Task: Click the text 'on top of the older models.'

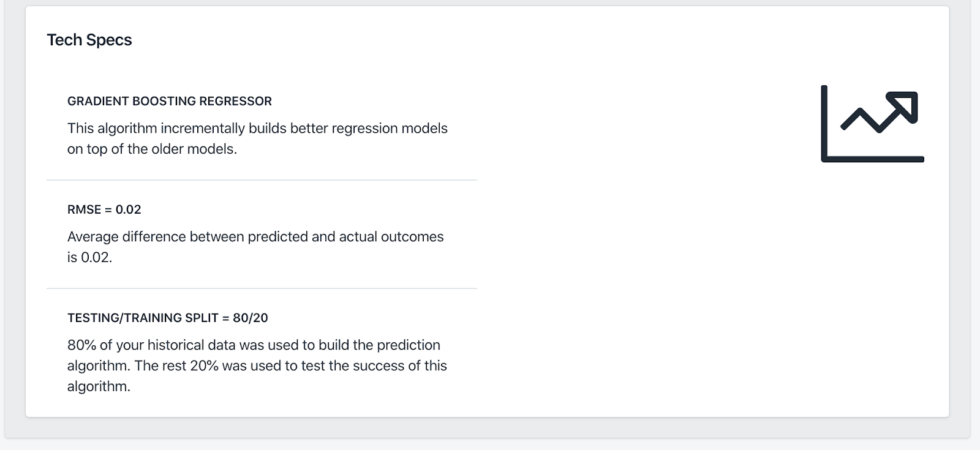Action: tap(152, 149)
